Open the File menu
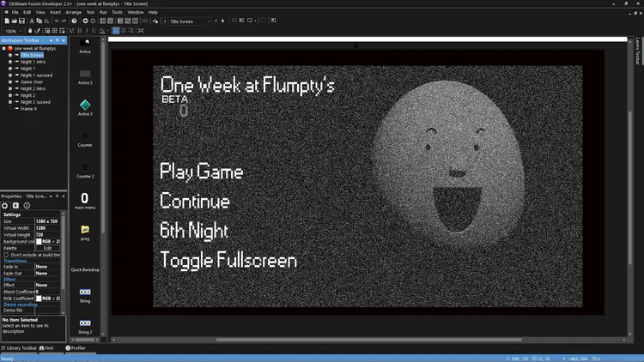The width and height of the screenshot is (644, 362). tap(15, 12)
